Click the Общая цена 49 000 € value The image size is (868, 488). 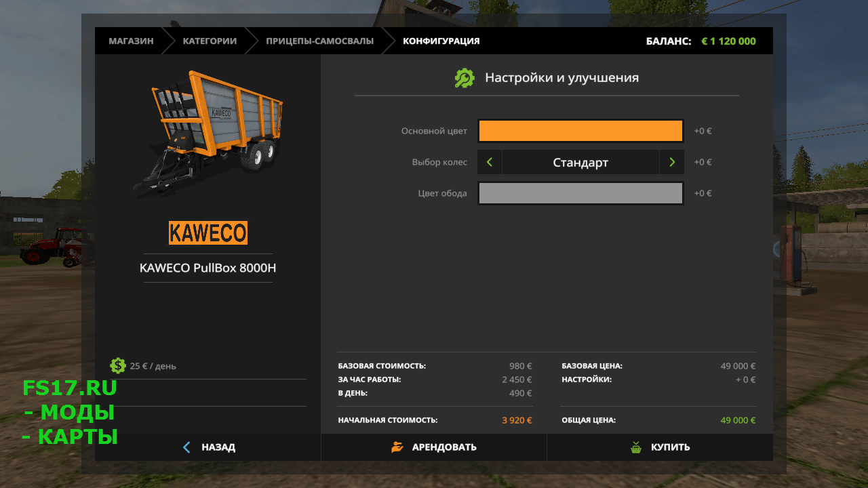[x=738, y=420]
